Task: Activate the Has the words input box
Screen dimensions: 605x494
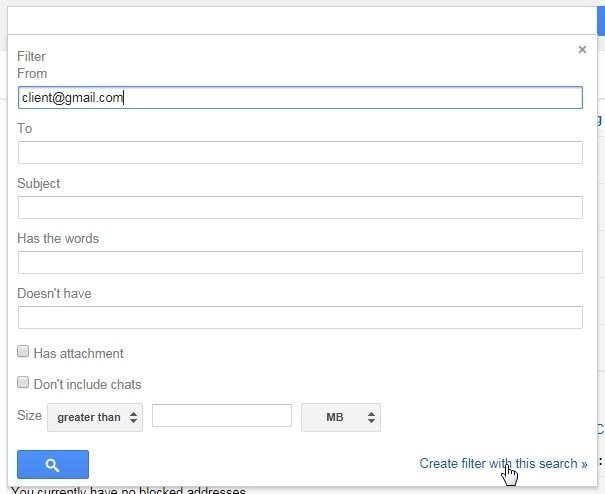Action: [300, 262]
